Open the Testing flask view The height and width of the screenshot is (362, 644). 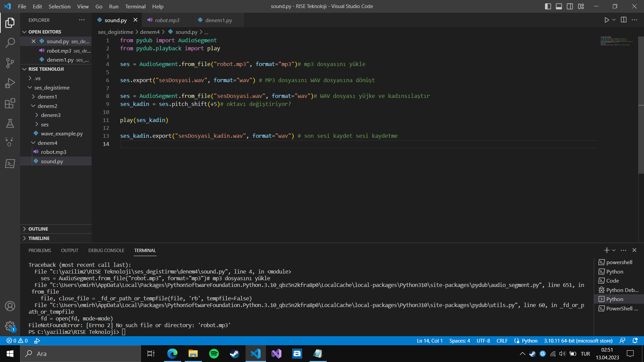click(x=10, y=123)
